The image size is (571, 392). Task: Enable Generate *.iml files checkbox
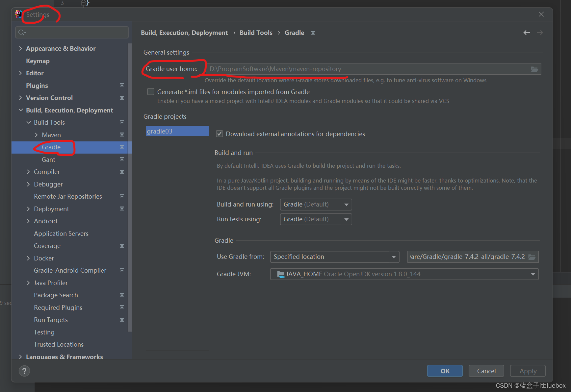[x=151, y=92]
